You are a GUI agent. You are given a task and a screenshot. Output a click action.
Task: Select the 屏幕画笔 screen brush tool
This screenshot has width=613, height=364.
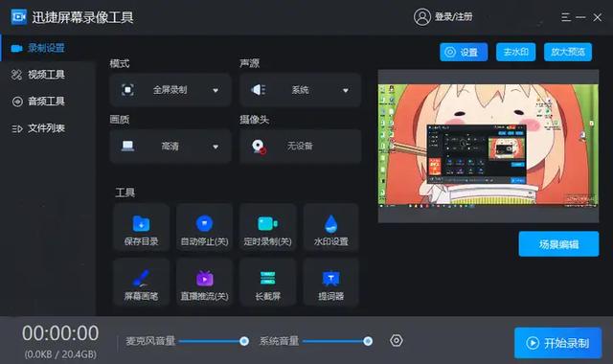click(x=141, y=282)
